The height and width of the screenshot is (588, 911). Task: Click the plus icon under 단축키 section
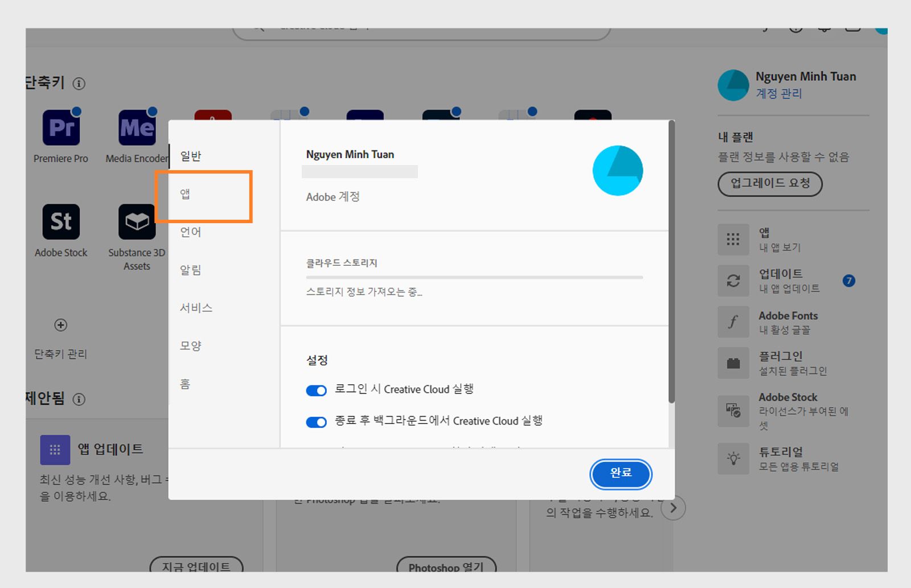point(60,325)
